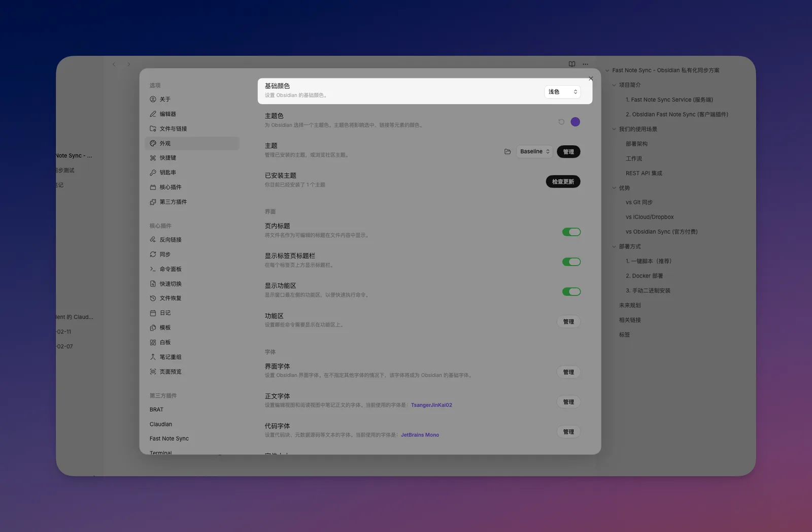The width and height of the screenshot is (812, 532).
Task: Select 'vs Obsidian Sync (官方付费)' in the outline
Action: (661, 232)
